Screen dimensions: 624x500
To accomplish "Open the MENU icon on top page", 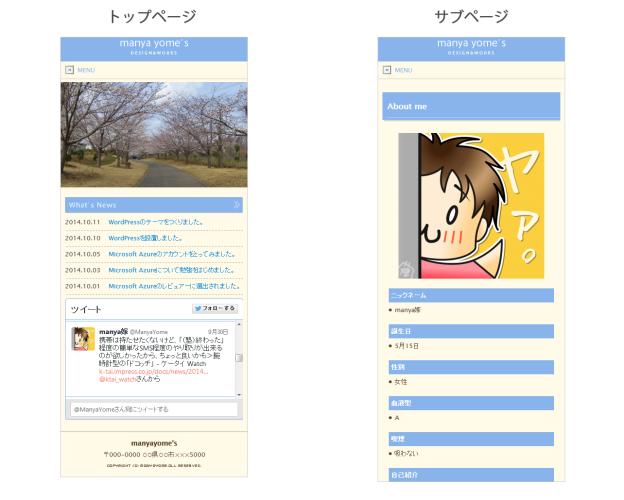I will (x=69, y=70).
